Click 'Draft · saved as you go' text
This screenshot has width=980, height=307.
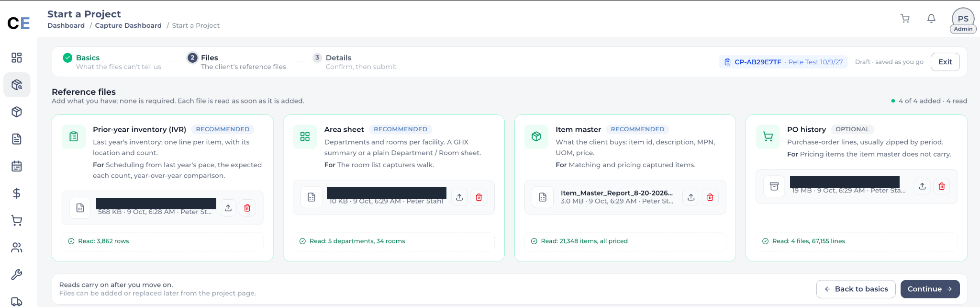point(889,62)
